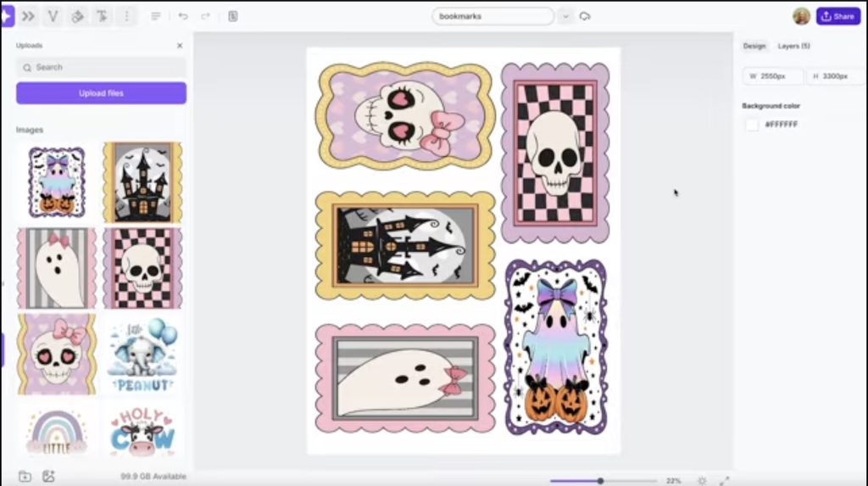Select the heart-eyed skull upload thumbnail
The image size is (868, 486).
57,354
